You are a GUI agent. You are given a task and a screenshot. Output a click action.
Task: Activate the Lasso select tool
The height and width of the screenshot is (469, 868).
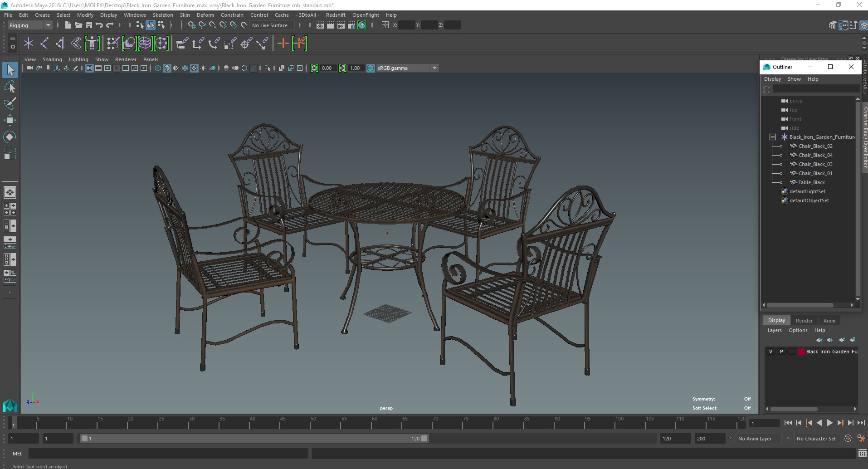click(10, 87)
